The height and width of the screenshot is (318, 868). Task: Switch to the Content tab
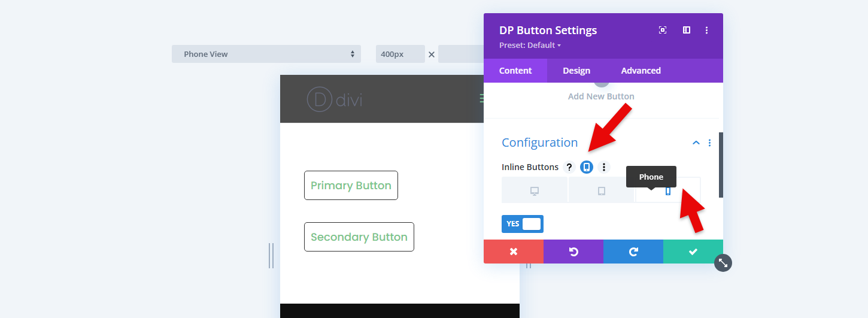[515, 71]
